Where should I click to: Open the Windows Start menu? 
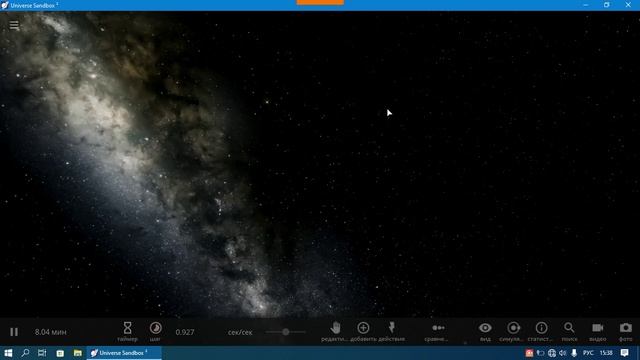8,353
